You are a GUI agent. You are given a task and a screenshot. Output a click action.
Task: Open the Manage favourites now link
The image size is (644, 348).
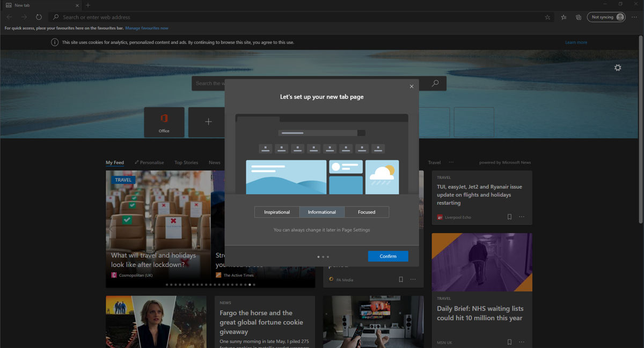point(147,28)
